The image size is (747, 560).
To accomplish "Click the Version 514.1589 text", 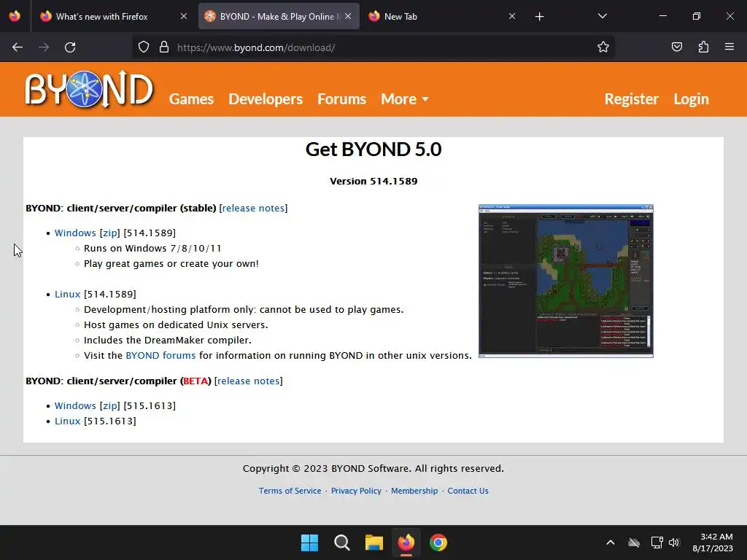I will click(373, 182).
